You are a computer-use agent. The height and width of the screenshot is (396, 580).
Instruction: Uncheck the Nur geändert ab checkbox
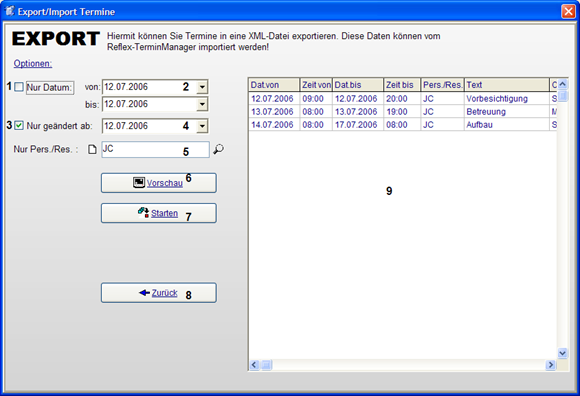pyautogui.click(x=19, y=126)
